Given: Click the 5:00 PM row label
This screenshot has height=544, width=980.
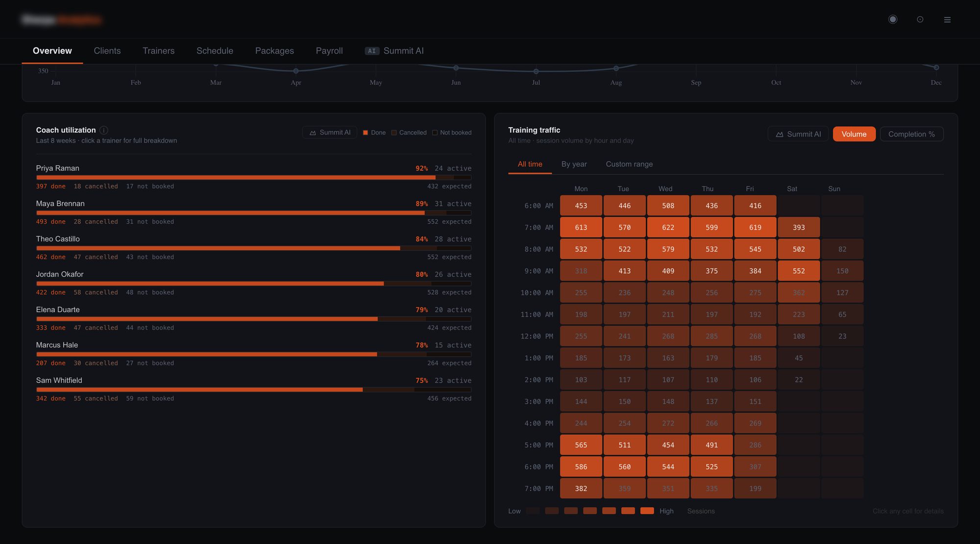Looking at the screenshot, I should pyautogui.click(x=539, y=445).
